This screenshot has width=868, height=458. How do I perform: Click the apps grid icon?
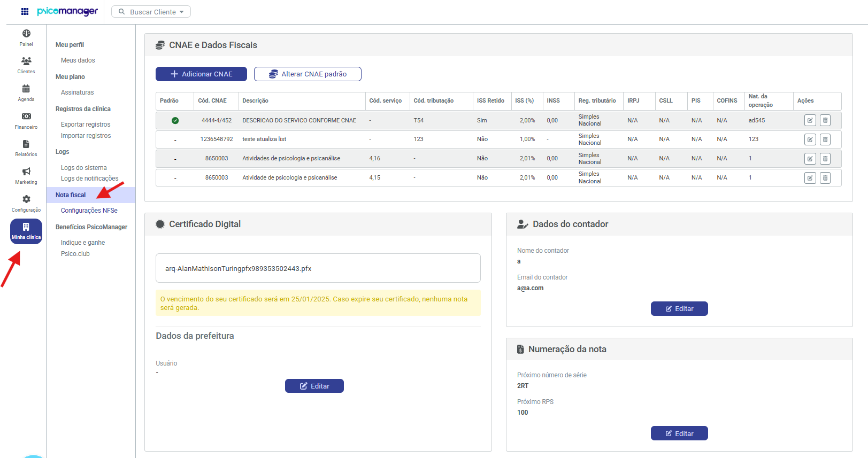pyautogui.click(x=25, y=12)
